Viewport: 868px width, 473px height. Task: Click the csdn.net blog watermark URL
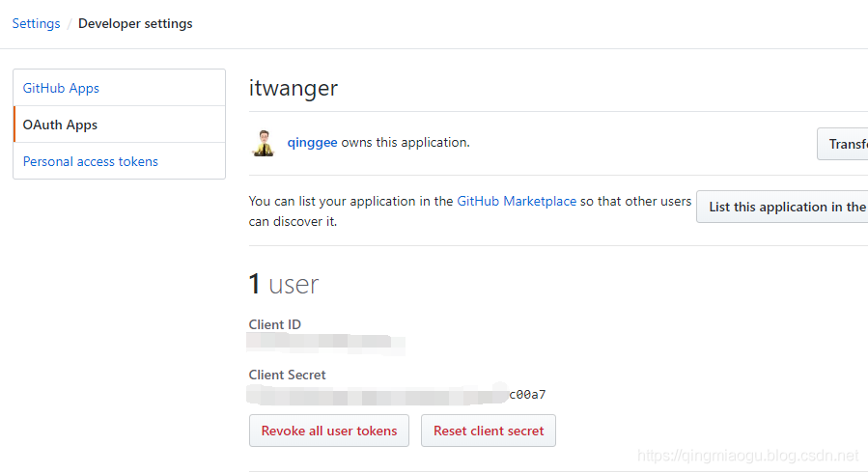(747, 456)
